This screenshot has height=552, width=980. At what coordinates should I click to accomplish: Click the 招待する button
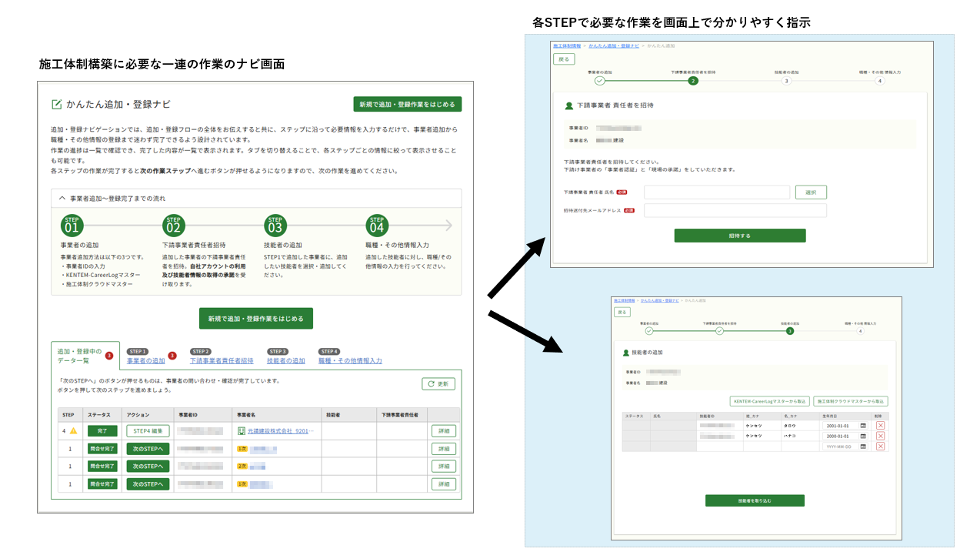point(739,236)
